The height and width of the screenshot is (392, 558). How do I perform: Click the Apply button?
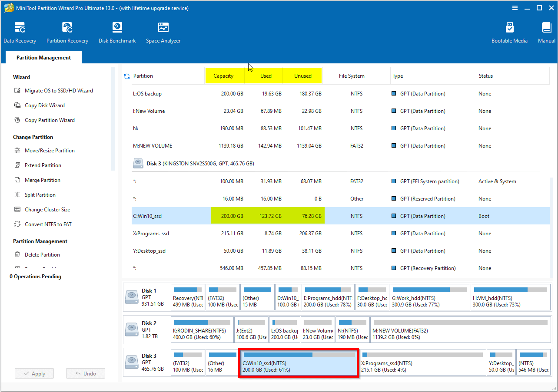tap(34, 373)
